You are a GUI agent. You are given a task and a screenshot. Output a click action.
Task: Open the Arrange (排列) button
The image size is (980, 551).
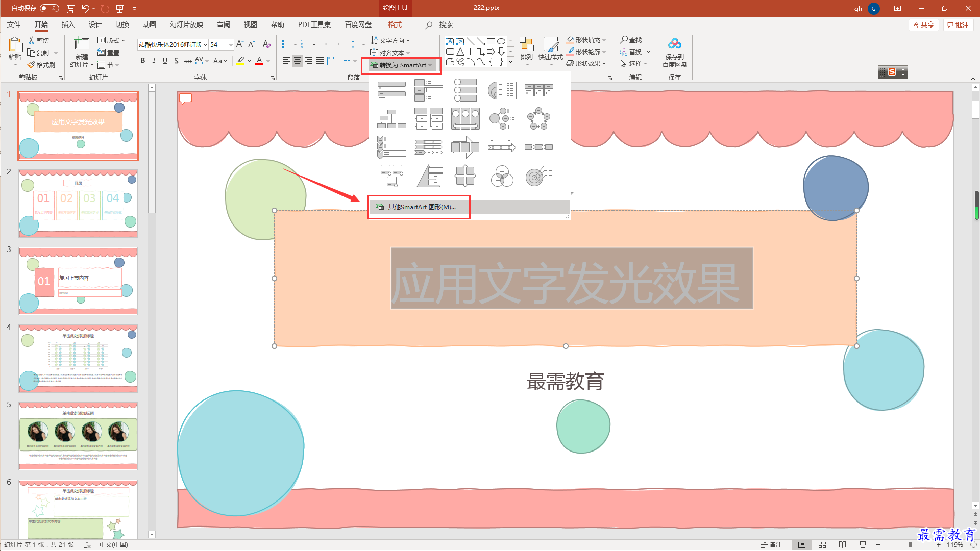[x=526, y=51]
